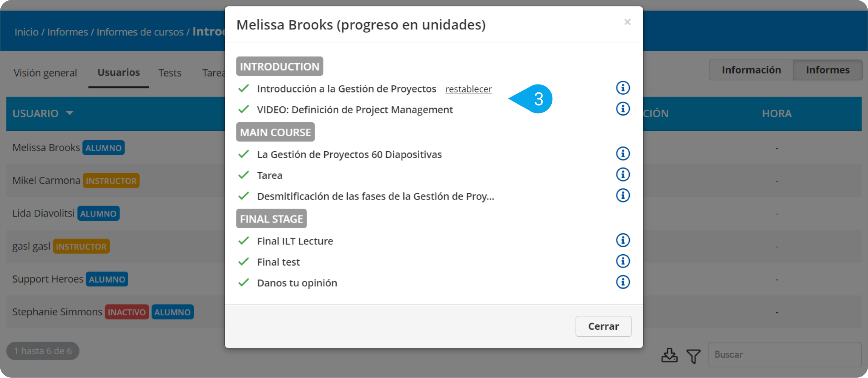Select the Usuarios tab

coord(118,72)
